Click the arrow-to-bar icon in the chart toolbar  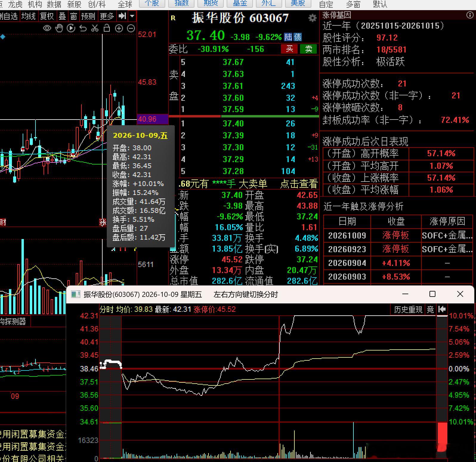coord(122,16)
